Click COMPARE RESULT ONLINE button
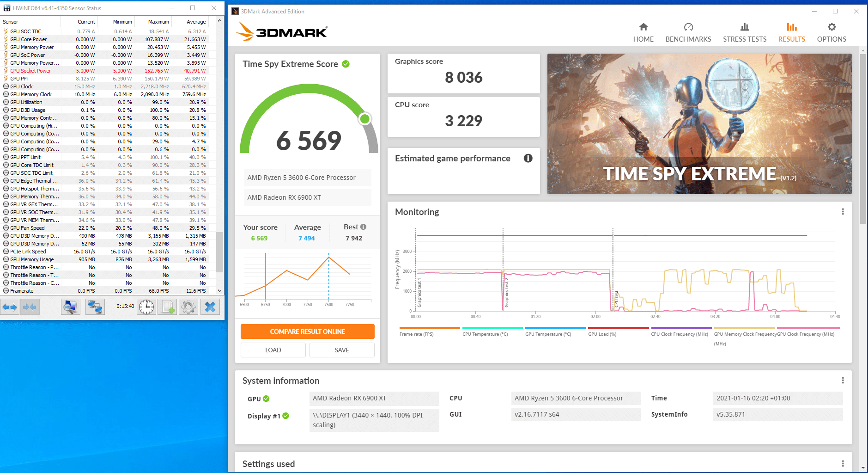The height and width of the screenshot is (473, 868). 308,332
